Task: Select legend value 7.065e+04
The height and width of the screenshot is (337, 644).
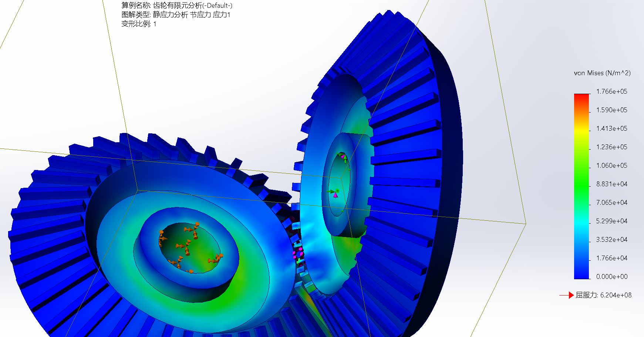Action: (612, 203)
